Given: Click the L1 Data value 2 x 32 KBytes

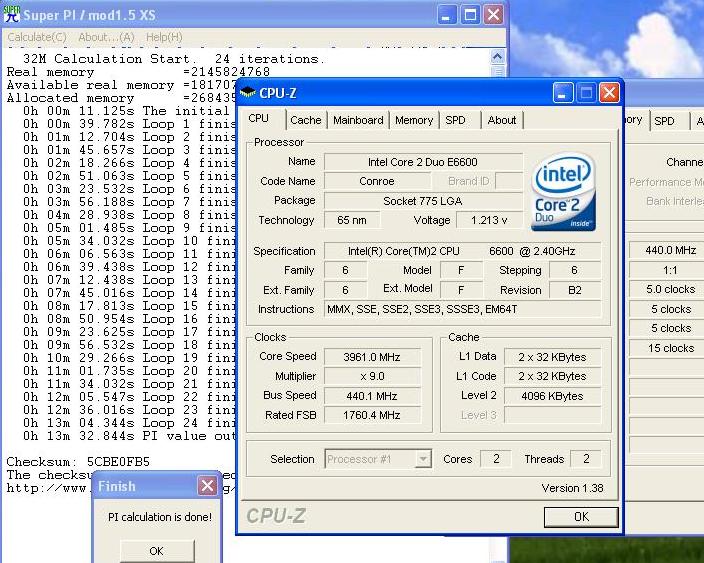Looking at the screenshot, I should 552,357.
